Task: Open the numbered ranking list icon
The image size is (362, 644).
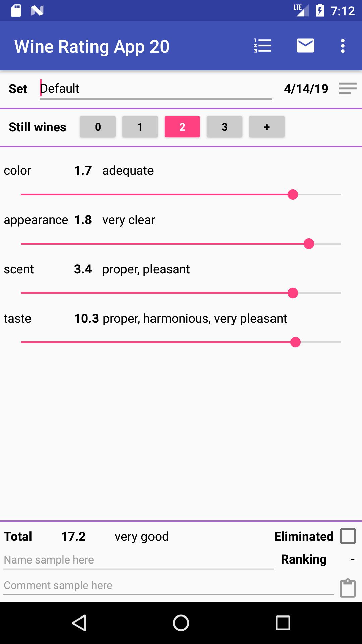Action: [x=262, y=46]
